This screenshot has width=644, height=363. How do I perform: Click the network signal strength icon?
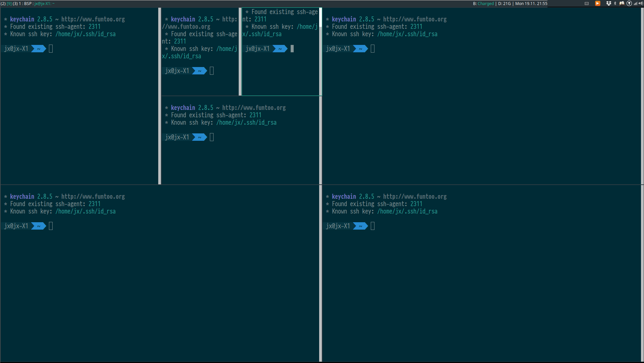636,3
